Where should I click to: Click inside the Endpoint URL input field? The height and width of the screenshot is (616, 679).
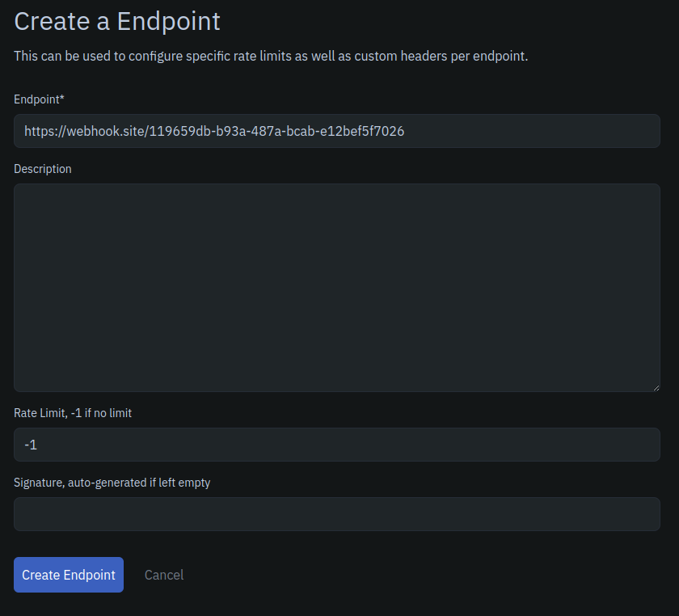click(336, 130)
